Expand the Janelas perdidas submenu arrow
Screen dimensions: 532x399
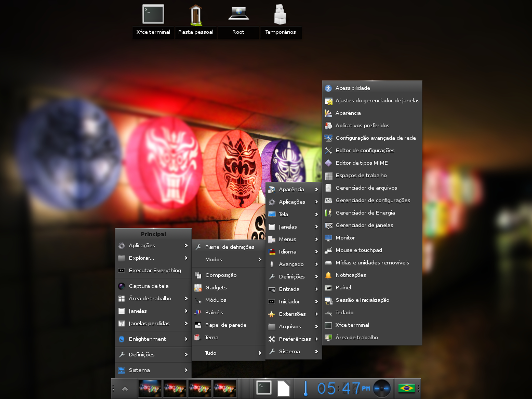(186, 324)
